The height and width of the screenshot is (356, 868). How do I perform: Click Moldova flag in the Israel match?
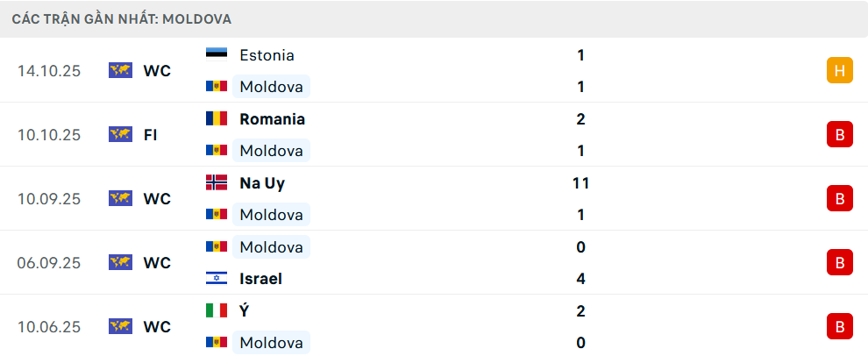pos(216,246)
